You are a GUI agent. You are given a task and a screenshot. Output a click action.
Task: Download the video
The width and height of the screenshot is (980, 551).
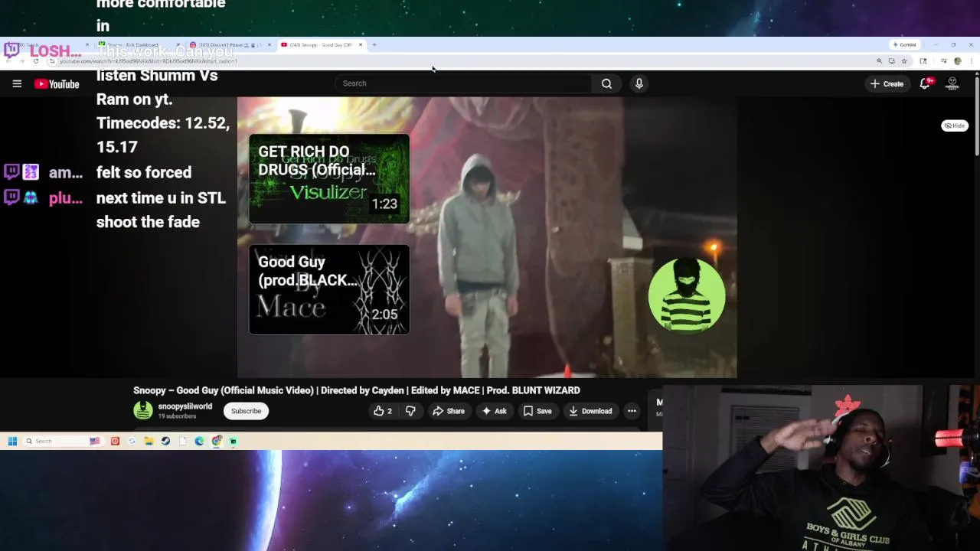590,411
